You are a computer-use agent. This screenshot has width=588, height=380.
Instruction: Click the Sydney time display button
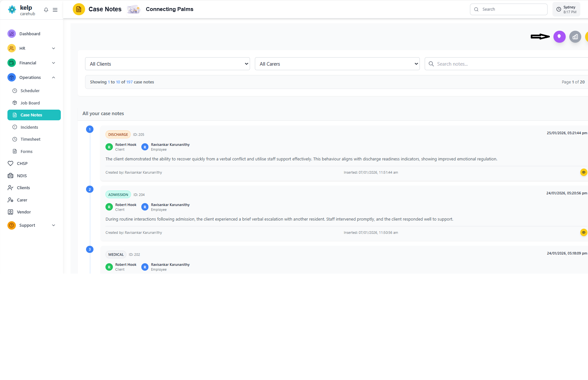point(566,9)
